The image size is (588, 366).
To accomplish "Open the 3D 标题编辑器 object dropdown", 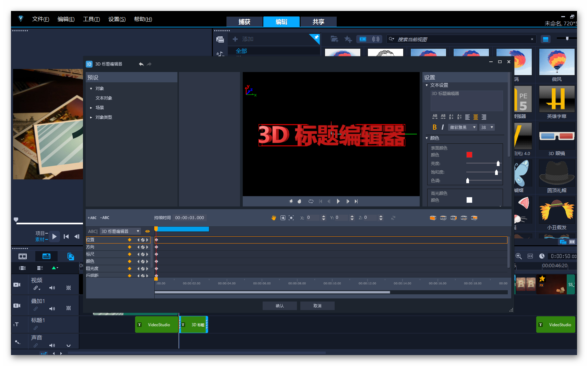I will coord(120,231).
